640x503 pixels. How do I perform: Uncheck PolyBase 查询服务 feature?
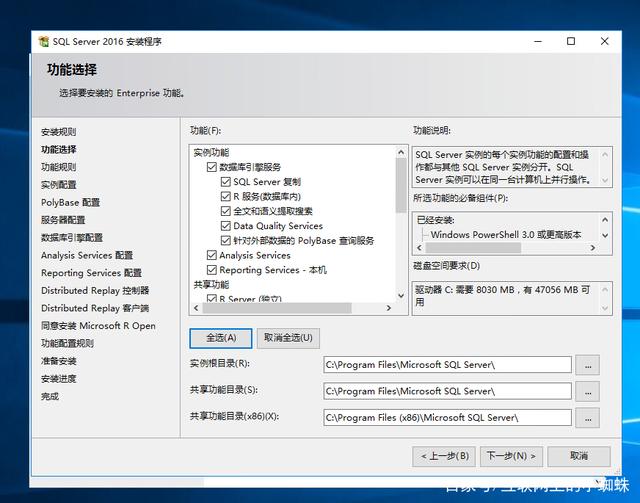click(225, 240)
